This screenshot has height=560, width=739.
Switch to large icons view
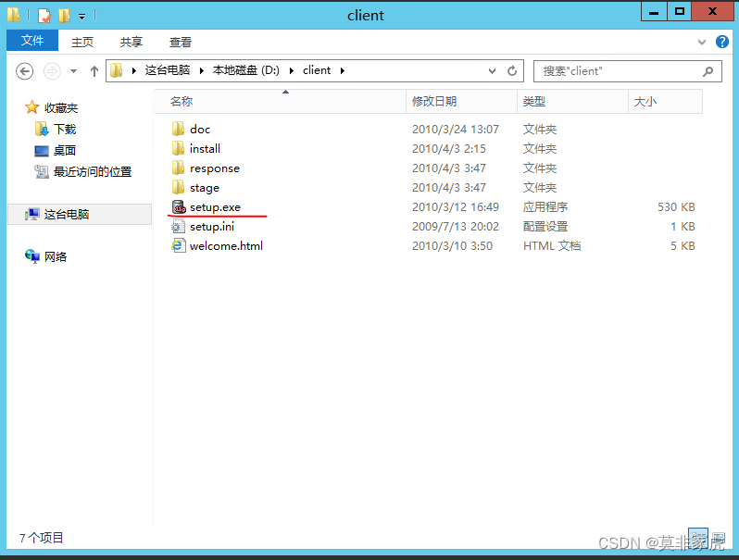(719, 538)
